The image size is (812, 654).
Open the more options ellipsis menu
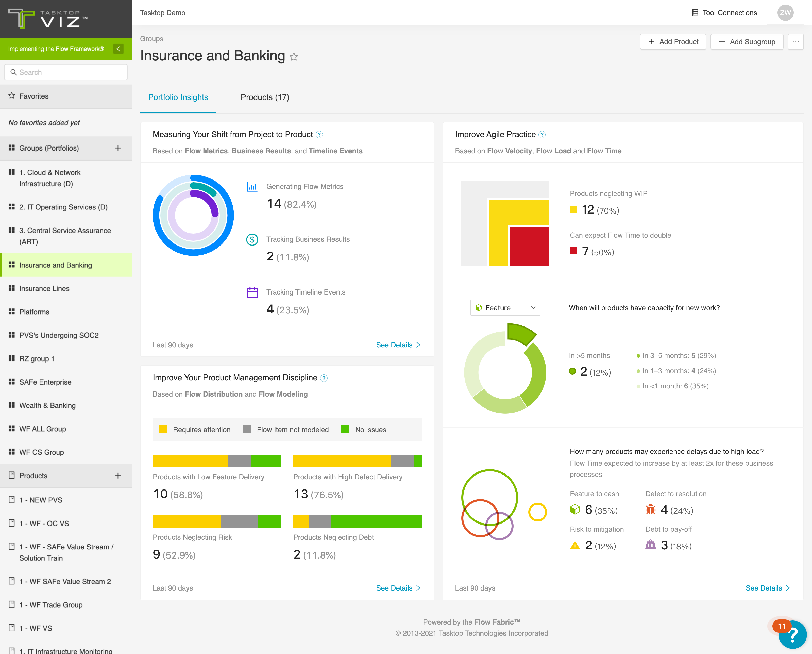[796, 41]
